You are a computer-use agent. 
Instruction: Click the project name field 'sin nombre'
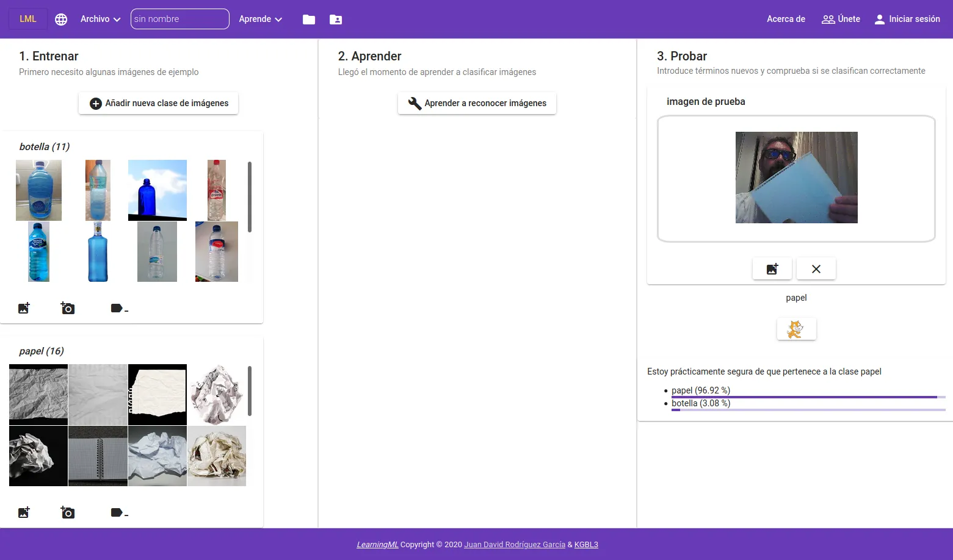[180, 19]
